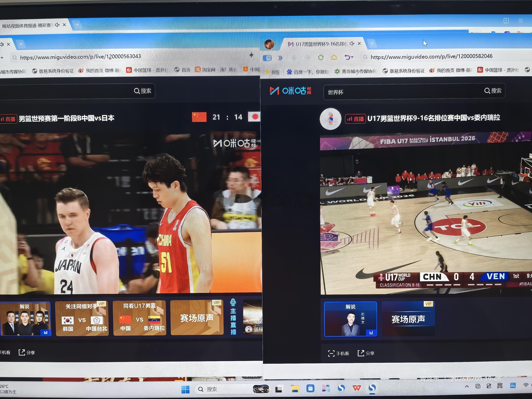
Task: Open the browser menu hamburger icon top right
Action: click(x=521, y=21)
